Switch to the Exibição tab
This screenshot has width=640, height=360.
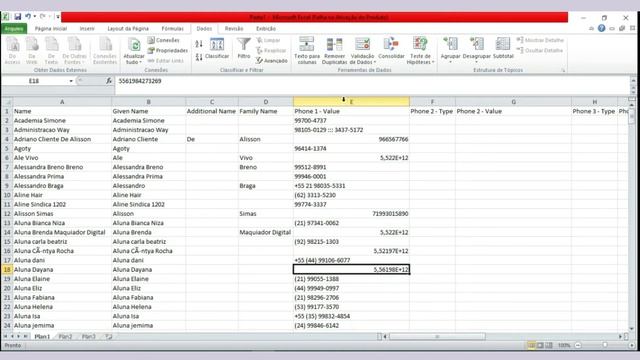tap(266, 29)
